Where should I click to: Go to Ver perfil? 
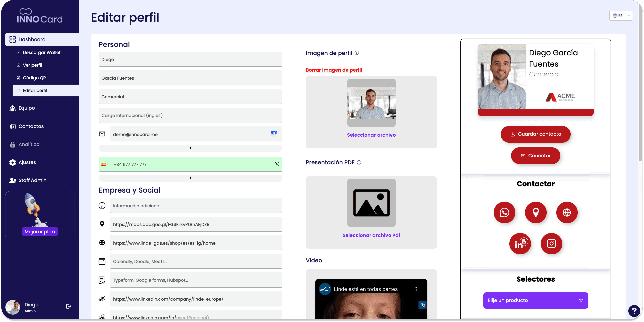pyautogui.click(x=32, y=65)
